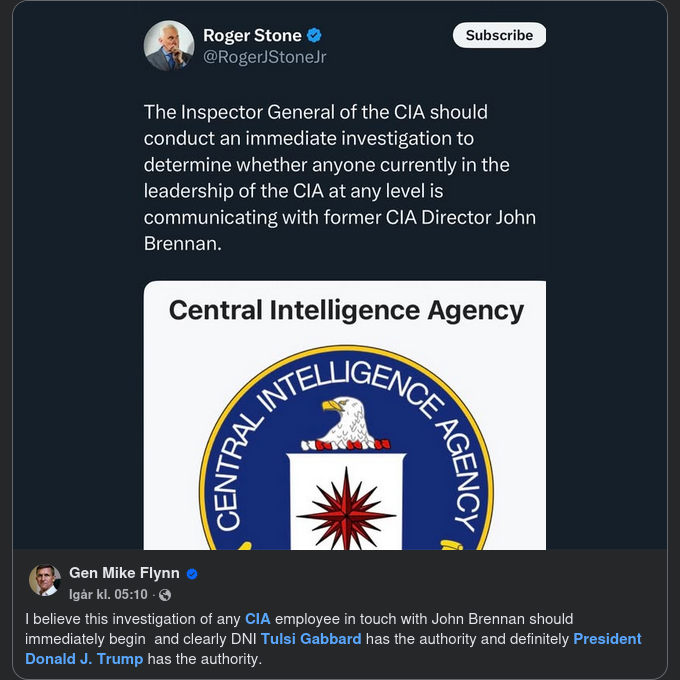680x680 pixels.
Task: Open the Roger Stone profile name
Action: pos(252,36)
